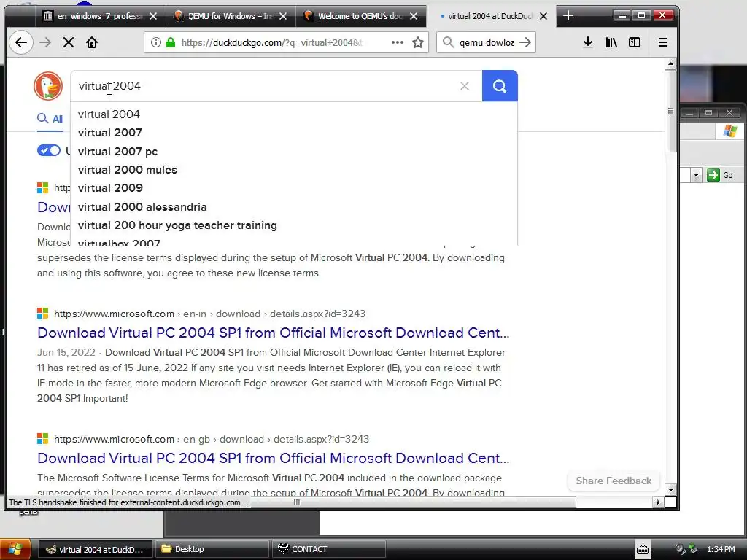Clear the DuckDuckGo search box

tap(465, 86)
